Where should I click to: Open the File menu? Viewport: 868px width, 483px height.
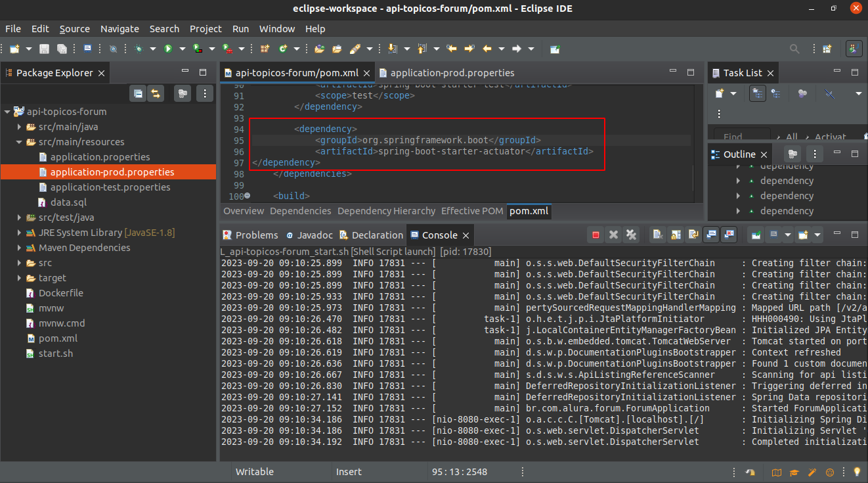[x=13, y=29]
